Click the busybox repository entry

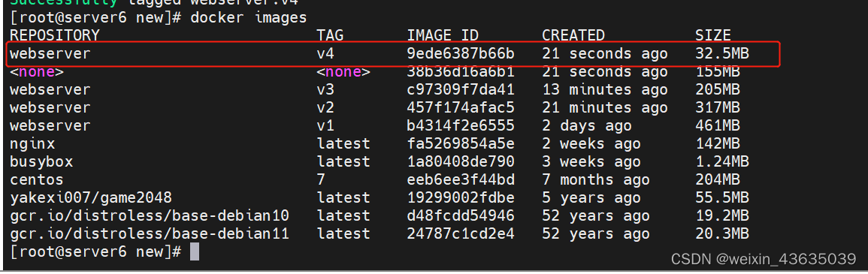click(x=41, y=162)
